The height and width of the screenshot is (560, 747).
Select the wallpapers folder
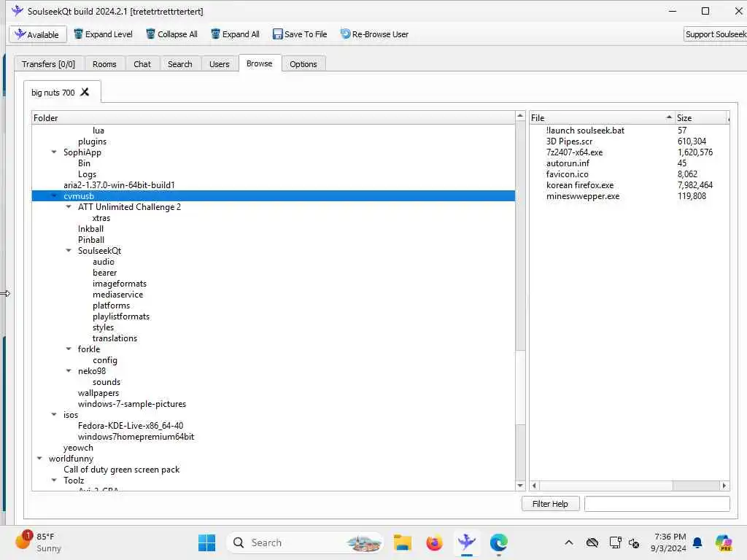98,393
